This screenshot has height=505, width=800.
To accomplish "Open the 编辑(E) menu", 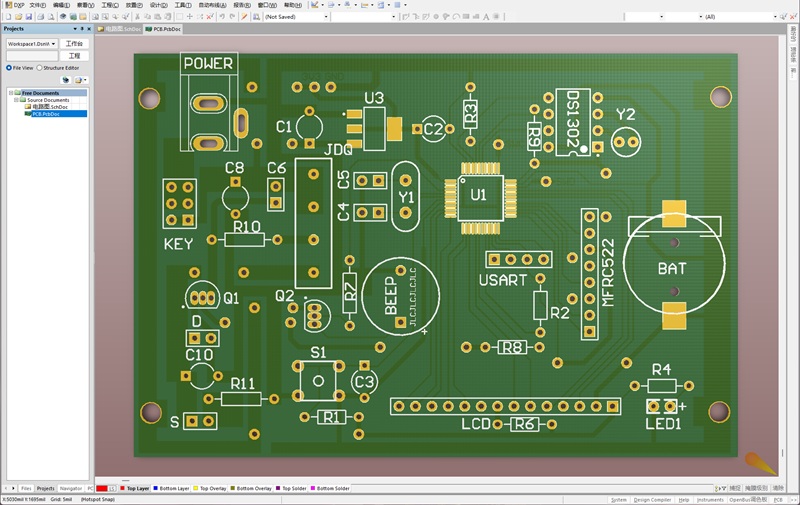I will click(61, 5).
